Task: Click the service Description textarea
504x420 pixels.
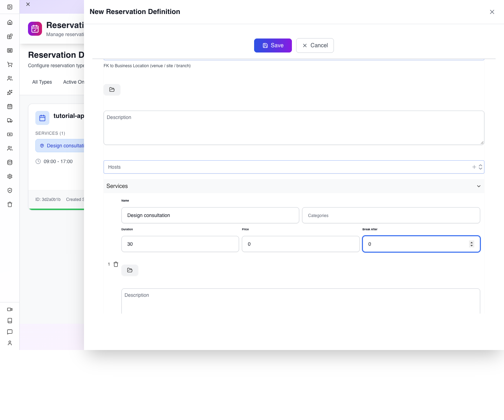Action: [x=301, y=301]
